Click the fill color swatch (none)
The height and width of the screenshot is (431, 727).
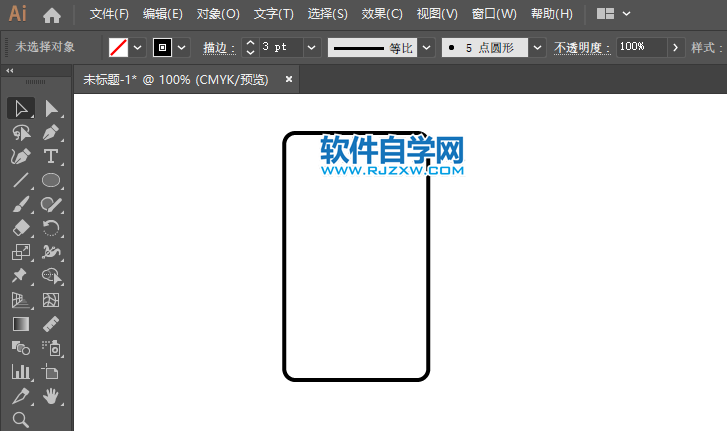tap(118, 47)
